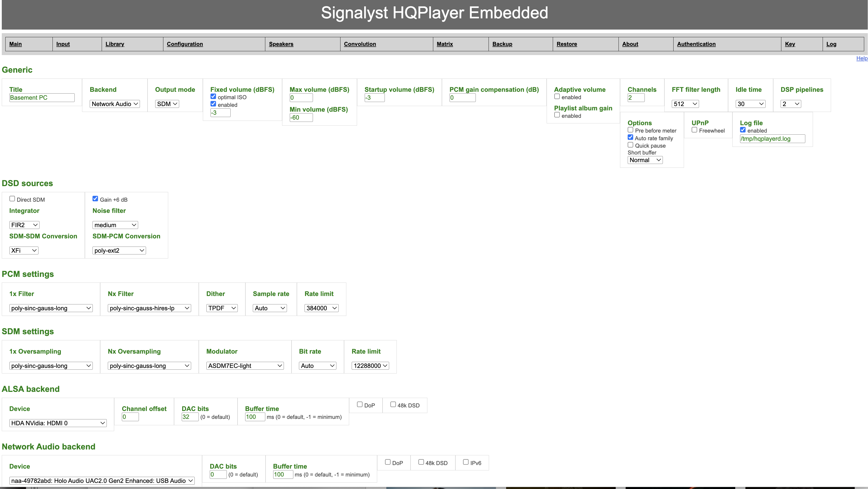Open ALSA Device HDA NVidia dropdown

pos(58,423)
